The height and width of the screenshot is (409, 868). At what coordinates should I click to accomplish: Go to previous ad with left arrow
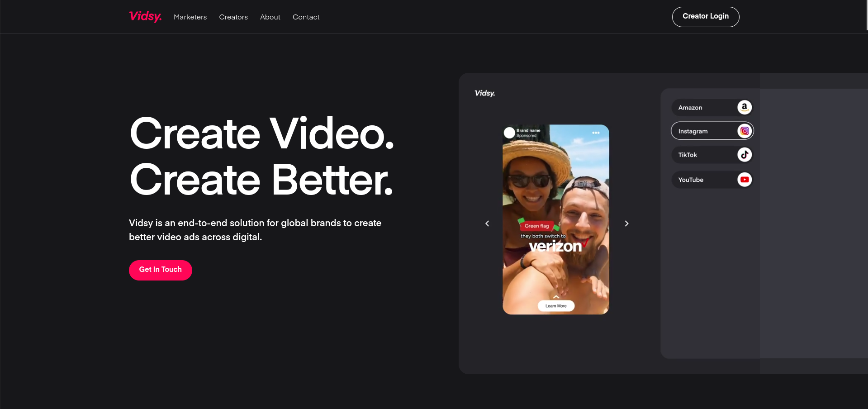tap(487, 224)
